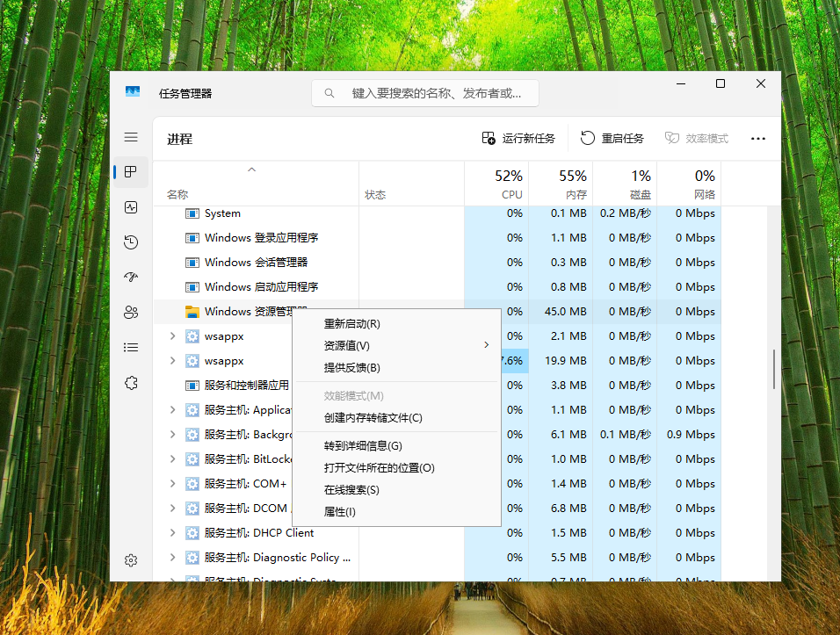Choose 重新启动(R) from context menu

pos(396,324)
